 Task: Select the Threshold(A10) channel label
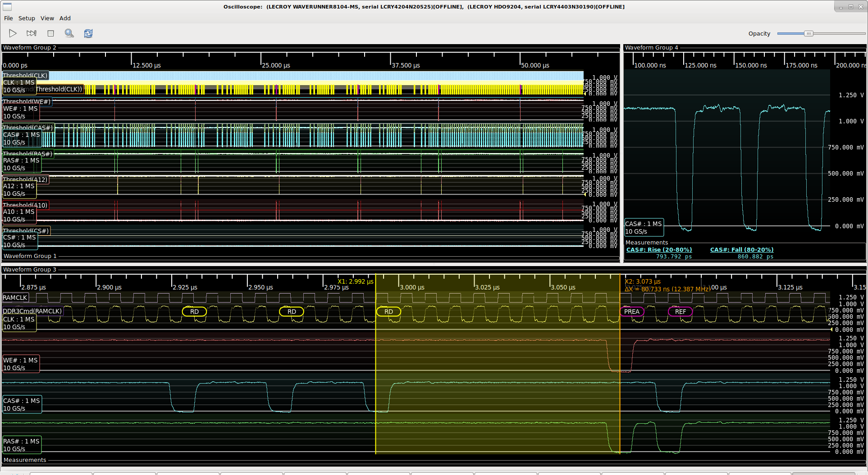(25, 205)
